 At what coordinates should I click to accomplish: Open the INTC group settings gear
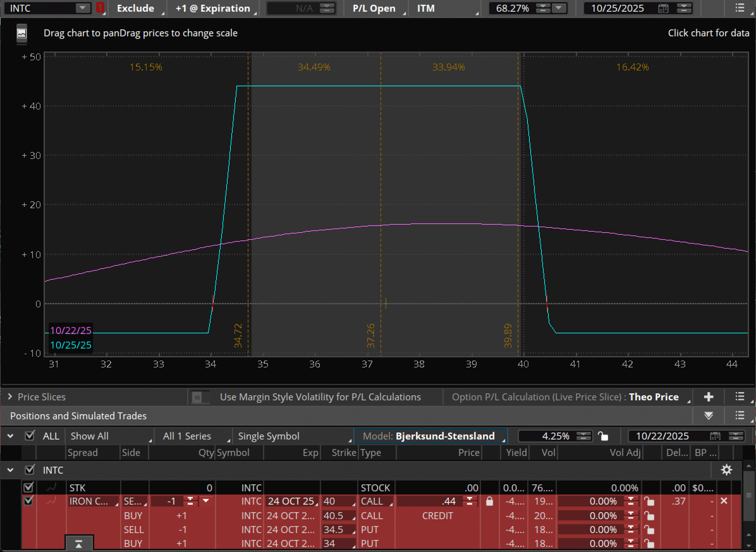point(726,470)
